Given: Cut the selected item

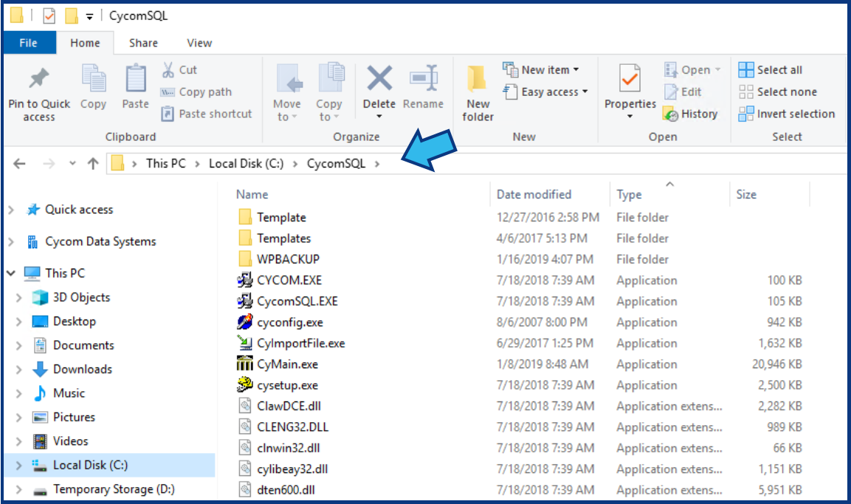Looking at the screenshot, I should click(x=179, y=69).
